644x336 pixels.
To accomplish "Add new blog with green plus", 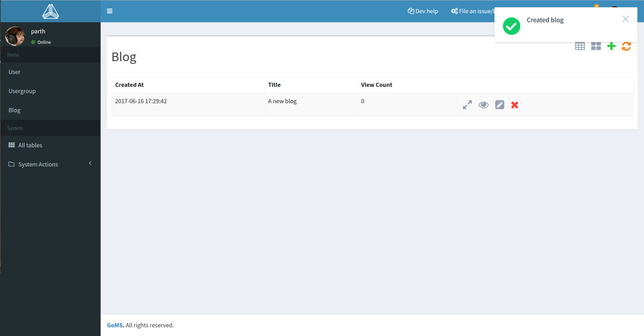I will tap(611, 46).
